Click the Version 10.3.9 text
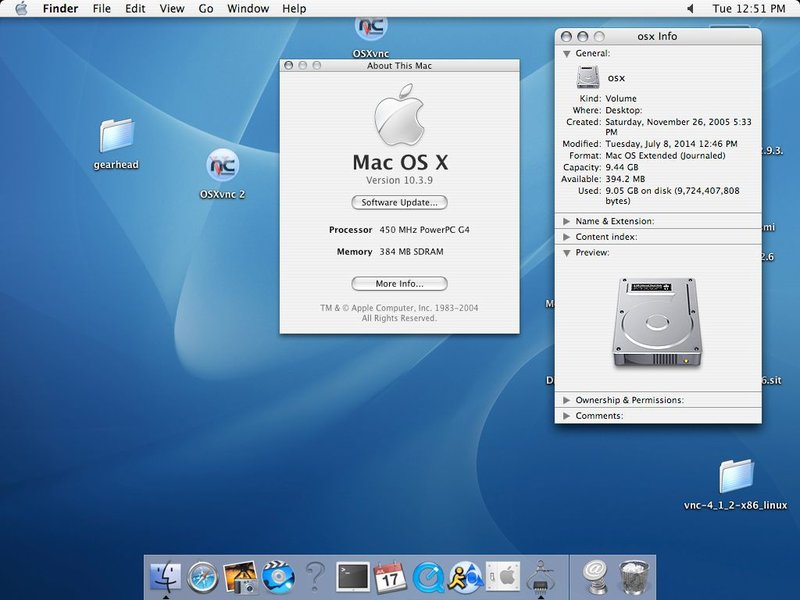800x600 pixels. pos(399,180)
